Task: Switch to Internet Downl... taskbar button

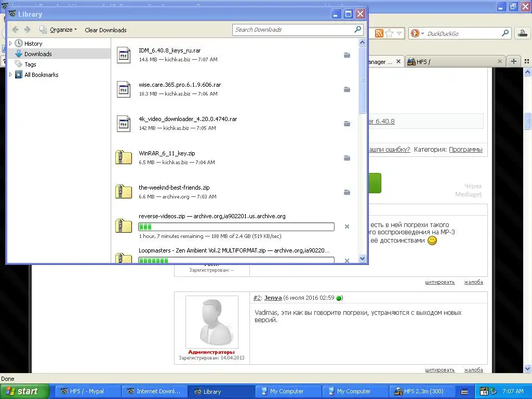Action: [154, 391]
